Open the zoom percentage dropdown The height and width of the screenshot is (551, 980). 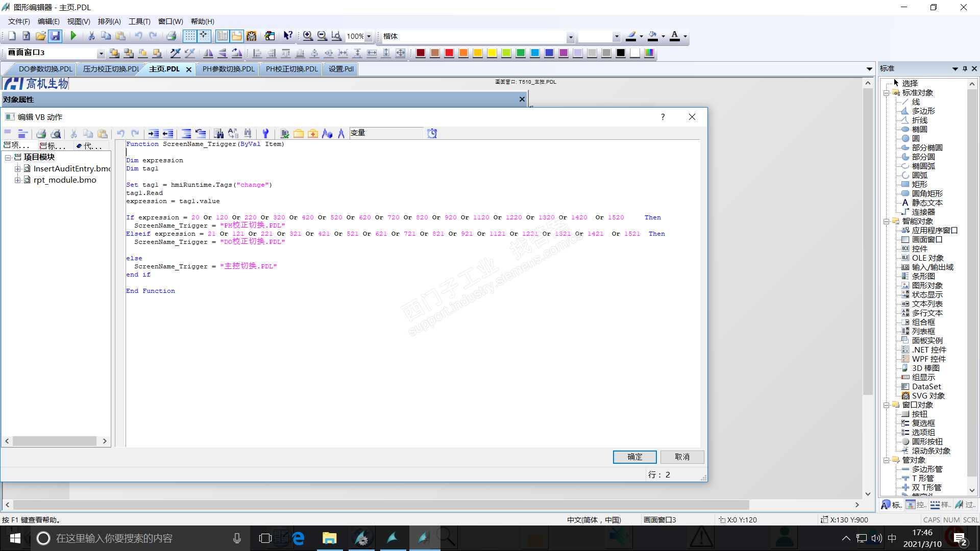tap(369, 36)
